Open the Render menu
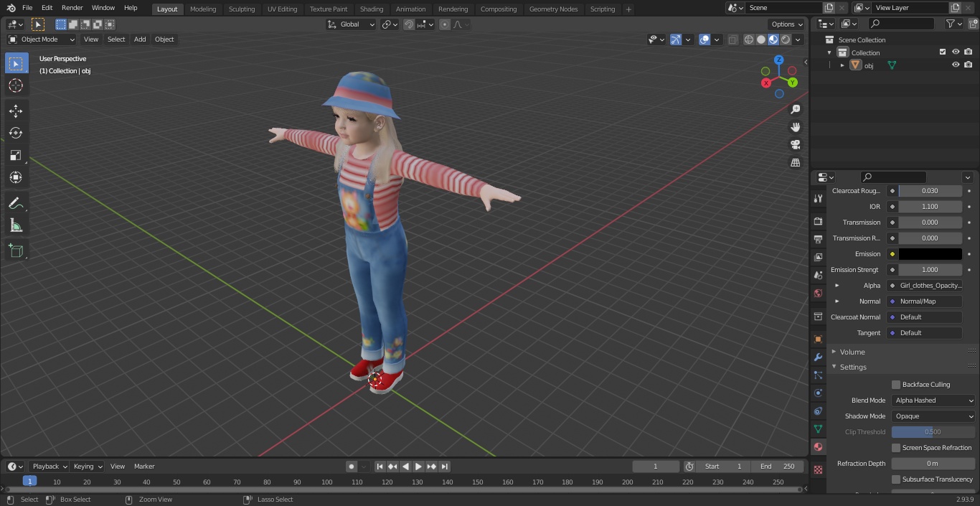Image resolution: width=980 pixels, height=506 pixels. [x=72, y=8]
